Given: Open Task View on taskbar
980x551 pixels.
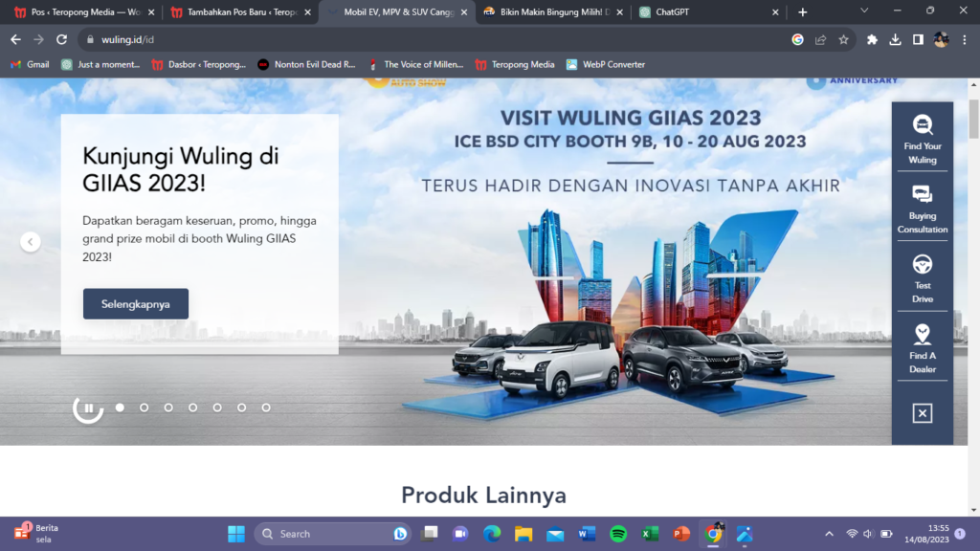Looking at the screenshot, I should 430,534.
